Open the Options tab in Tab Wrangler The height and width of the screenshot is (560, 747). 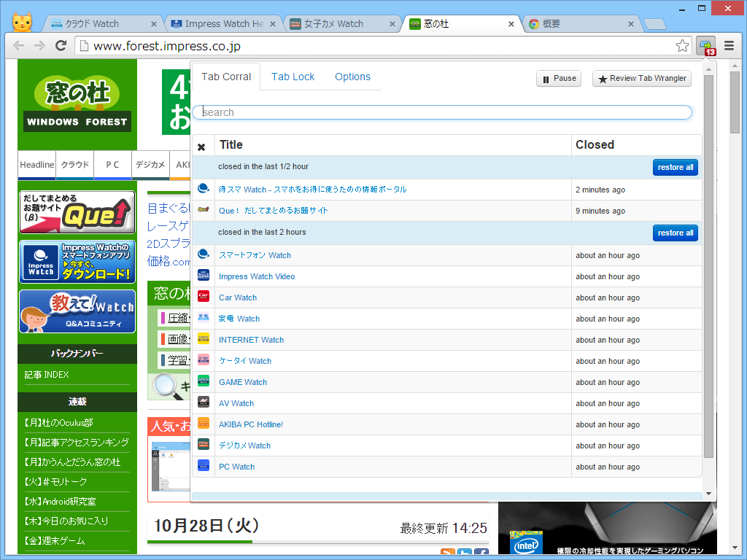[352, 76]
